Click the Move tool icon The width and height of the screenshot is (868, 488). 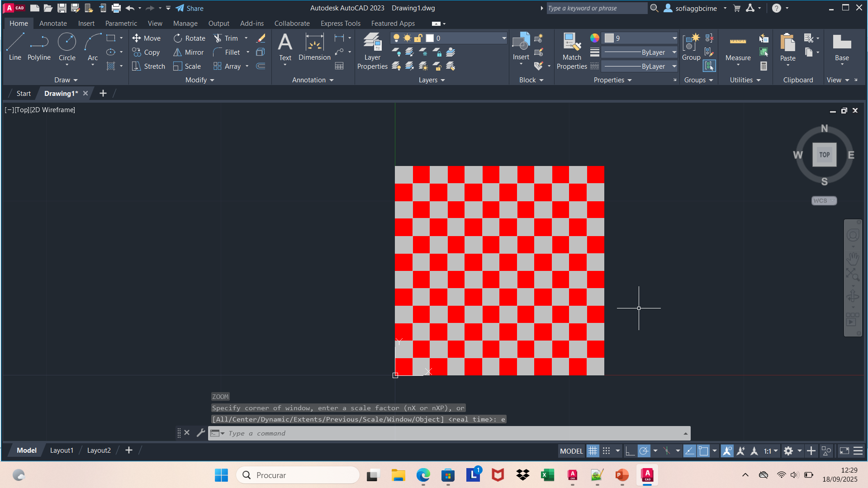[137, 38]
